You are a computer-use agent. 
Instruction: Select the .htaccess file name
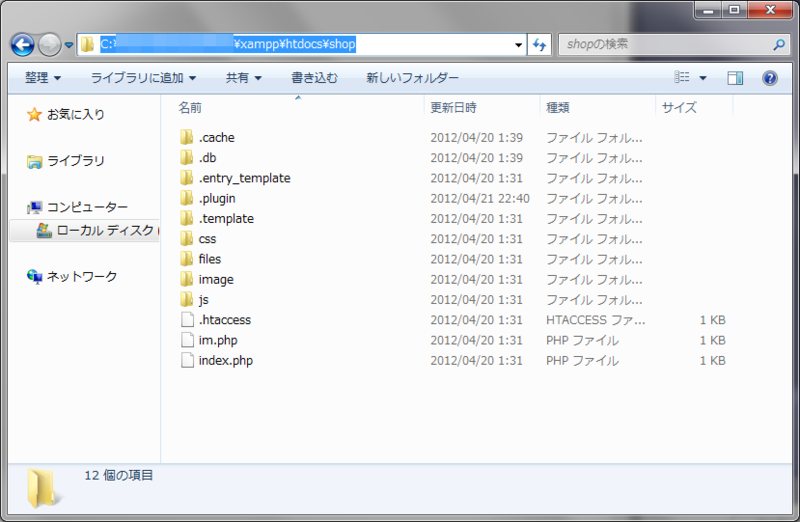coord(225,320)
